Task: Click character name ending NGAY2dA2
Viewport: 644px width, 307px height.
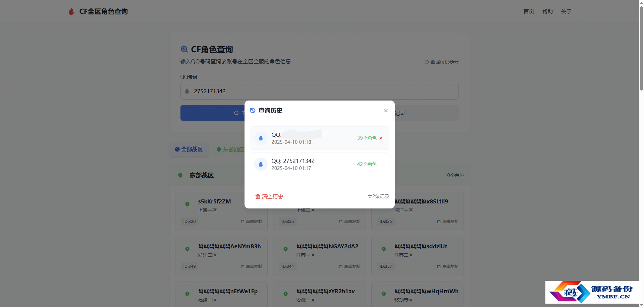Action: 327,246
